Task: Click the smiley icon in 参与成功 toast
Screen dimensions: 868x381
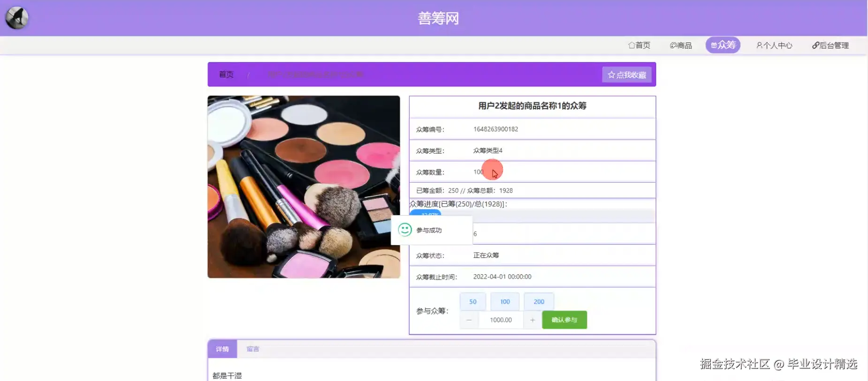Action: pyautogui.click(x=405, y=230)
